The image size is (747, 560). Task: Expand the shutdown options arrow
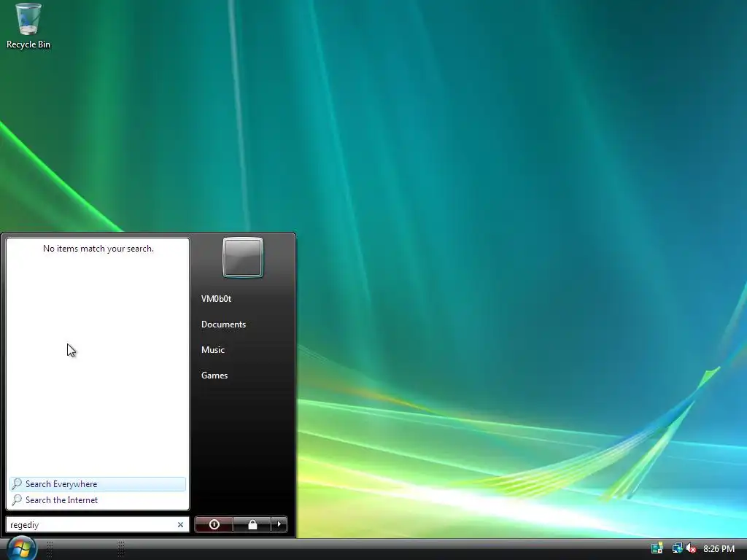pos(279,524)
